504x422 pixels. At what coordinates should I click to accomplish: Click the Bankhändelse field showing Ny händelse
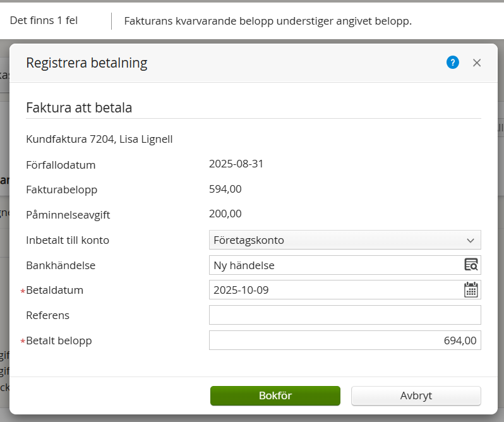pos(335,265)
